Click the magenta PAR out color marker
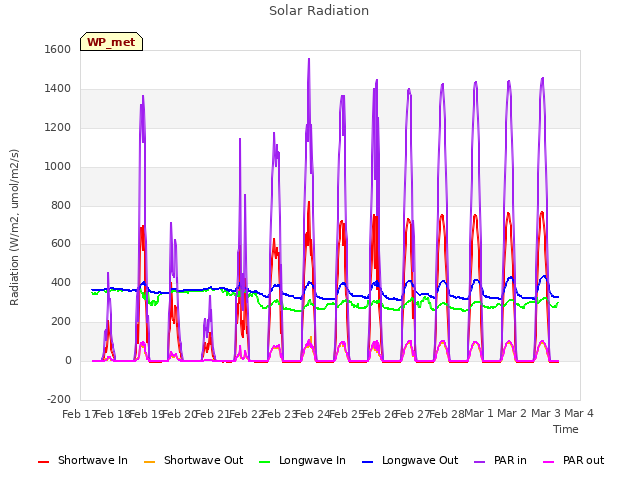640x480 pixels. 549,462
